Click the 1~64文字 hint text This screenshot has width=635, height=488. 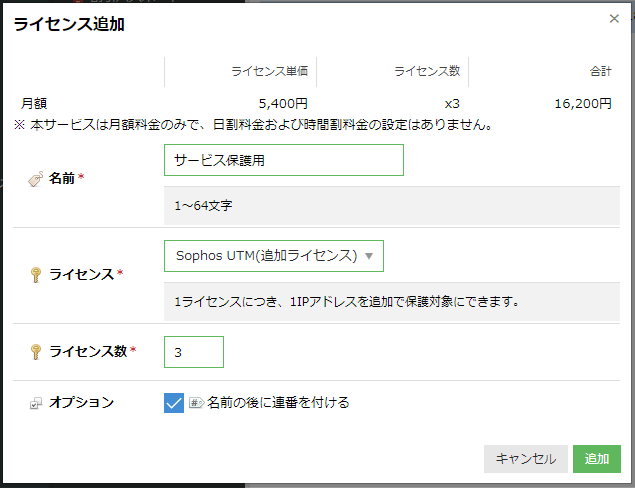click(204, 206)
